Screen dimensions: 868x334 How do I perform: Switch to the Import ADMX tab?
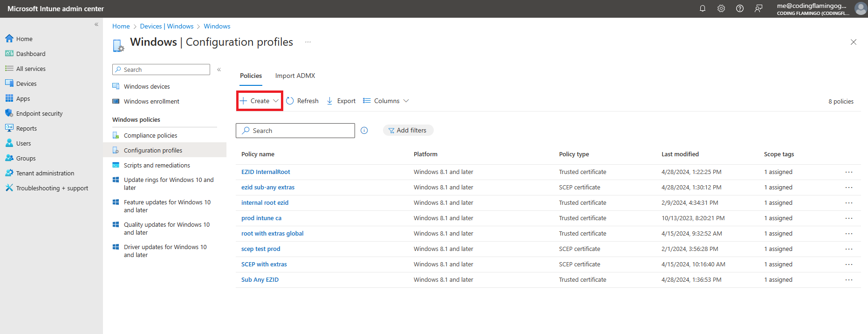pos(295,76)
